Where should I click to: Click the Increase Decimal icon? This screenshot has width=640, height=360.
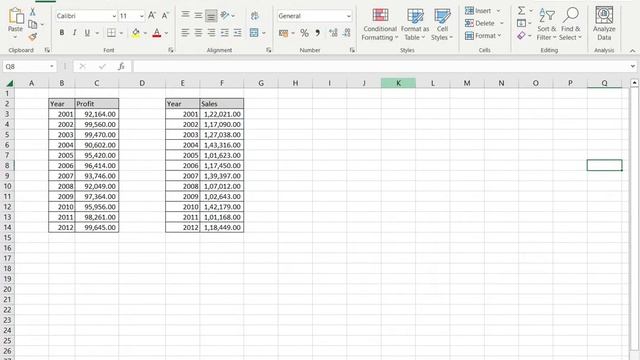point(333,33)
